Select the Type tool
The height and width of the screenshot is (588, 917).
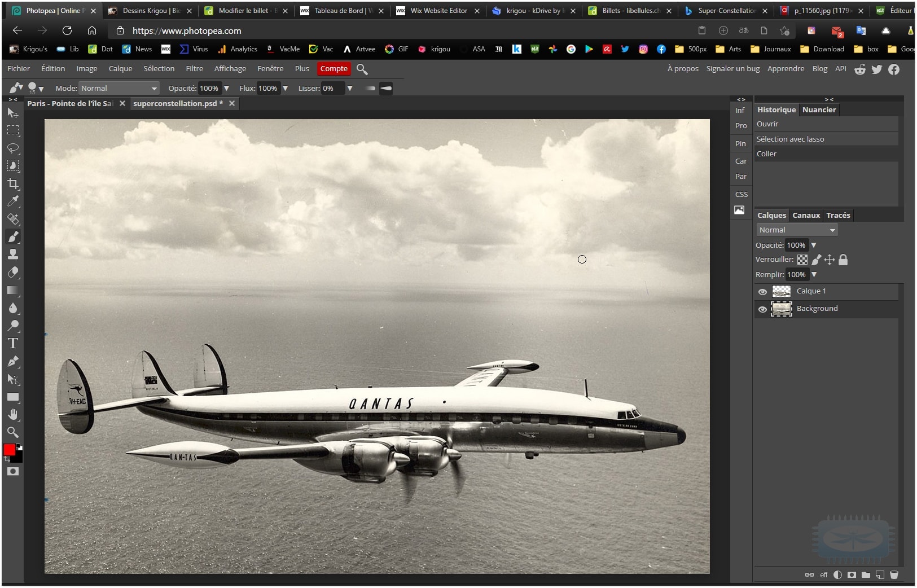click(13, 343)
